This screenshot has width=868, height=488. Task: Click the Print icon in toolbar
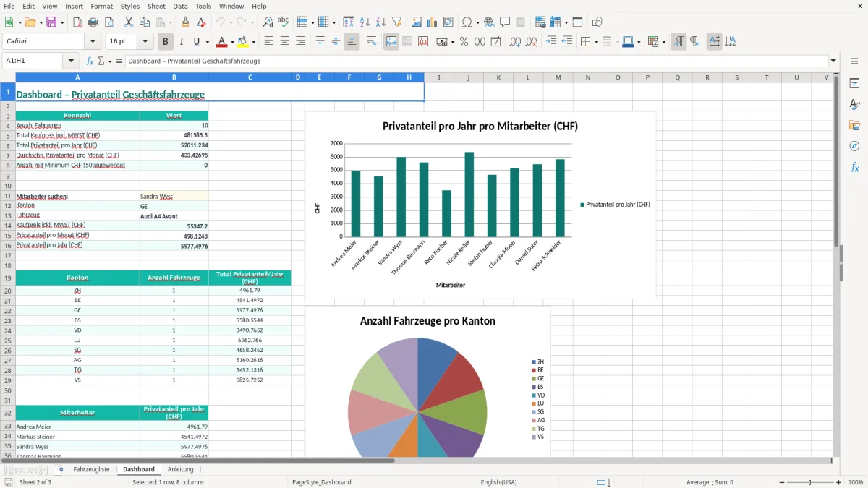[x=93, y=22]
